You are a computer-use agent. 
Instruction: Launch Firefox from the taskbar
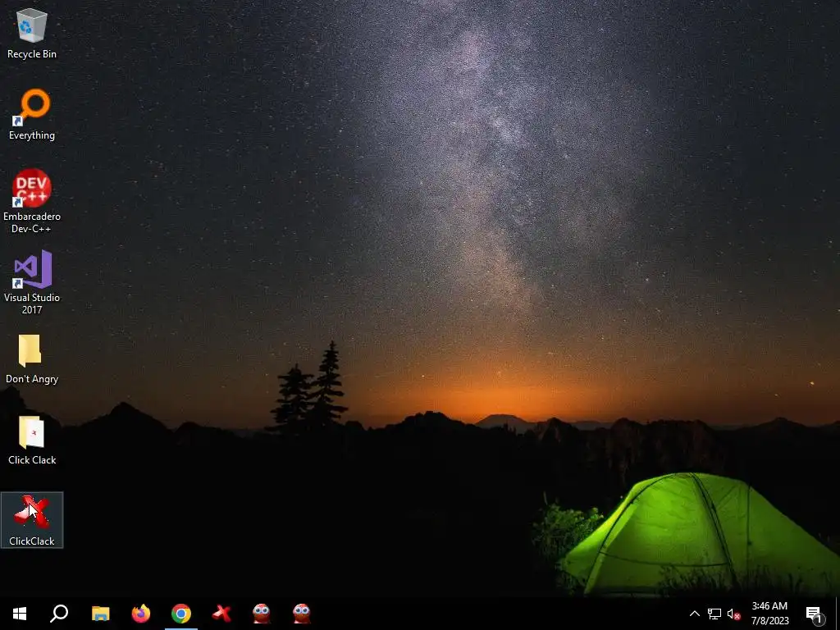click(x=141, y=614)
